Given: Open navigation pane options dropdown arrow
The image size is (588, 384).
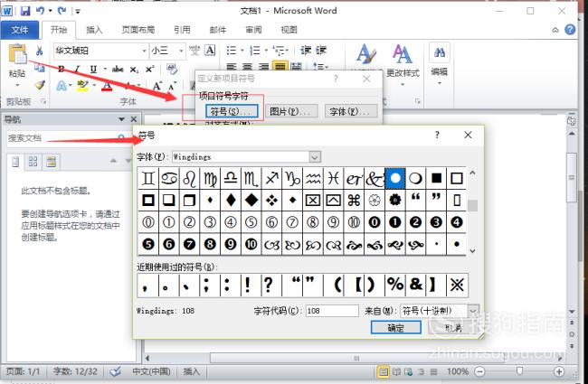Looking at the screenshot, I should click(121, 119).
